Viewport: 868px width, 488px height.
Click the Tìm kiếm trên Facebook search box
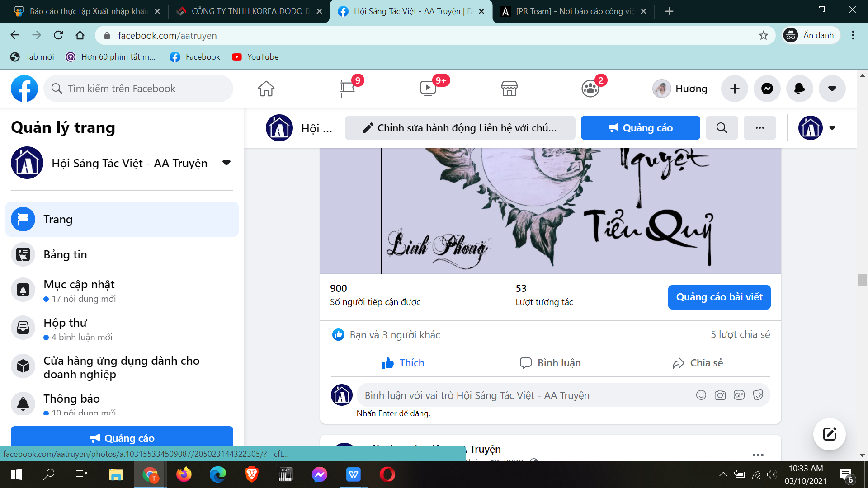138,89
